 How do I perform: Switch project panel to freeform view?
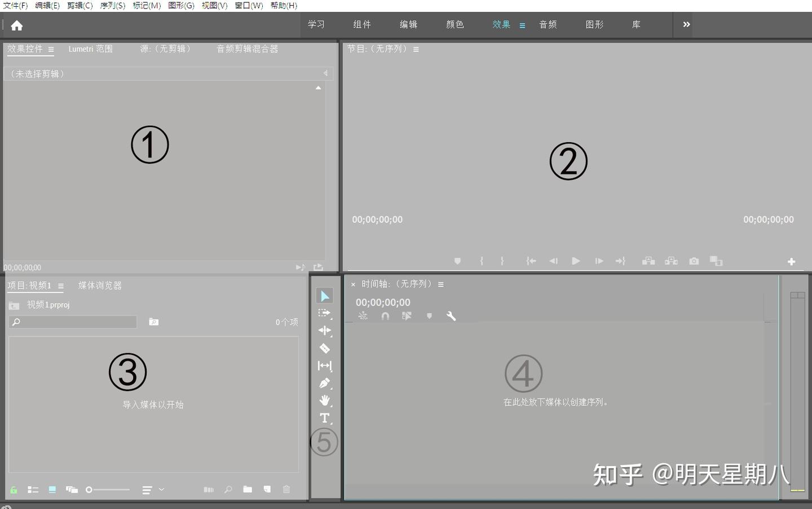(x=72, y=490)
